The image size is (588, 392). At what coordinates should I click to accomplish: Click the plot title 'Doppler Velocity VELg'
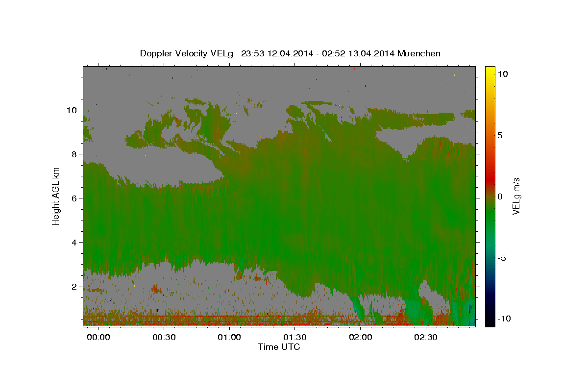click(x=187, y=53)
